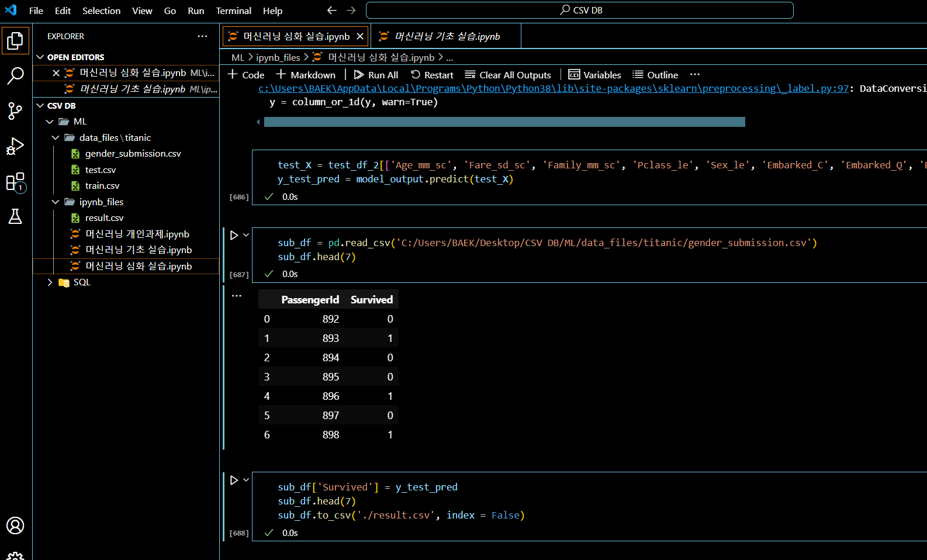This screenshot has width=927, height=560.
Task: Click Restart kernel button
Action: tap(432, 75)
